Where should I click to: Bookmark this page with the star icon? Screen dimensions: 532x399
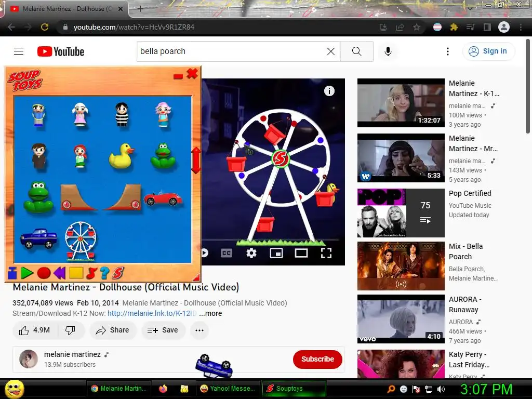coord(417,27)
